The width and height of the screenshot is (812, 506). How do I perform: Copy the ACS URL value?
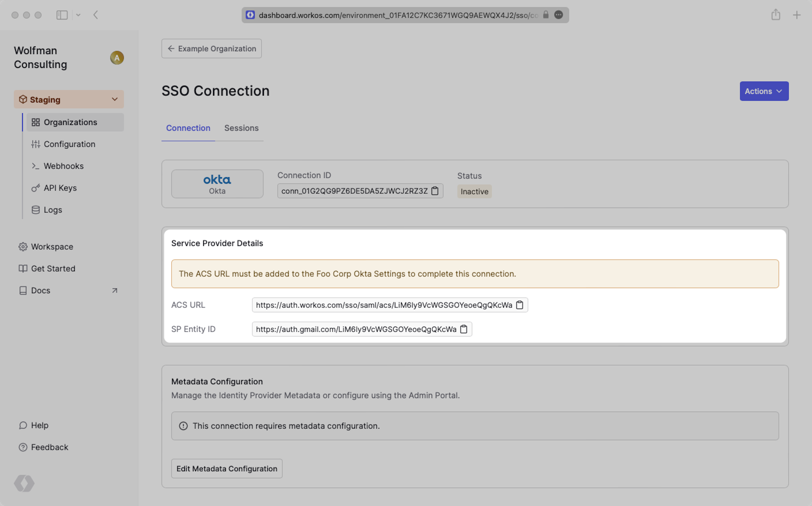click(519, 305)
